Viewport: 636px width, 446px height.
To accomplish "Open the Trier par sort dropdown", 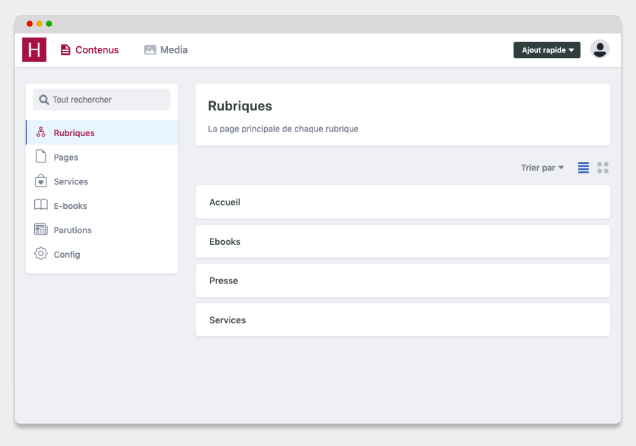I will [x=542, y=168].
